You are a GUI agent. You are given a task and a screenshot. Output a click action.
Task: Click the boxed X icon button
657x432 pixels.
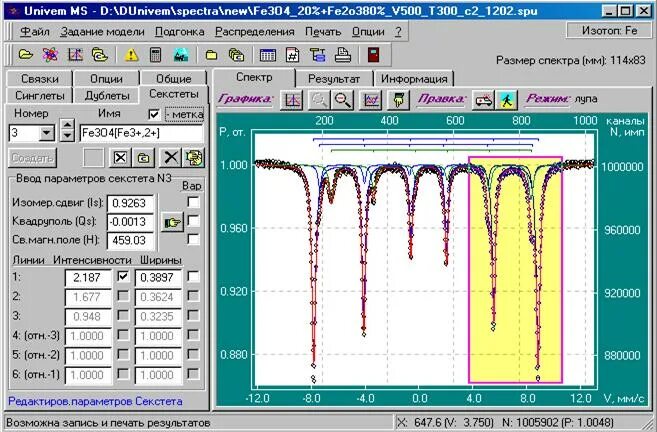120,158
